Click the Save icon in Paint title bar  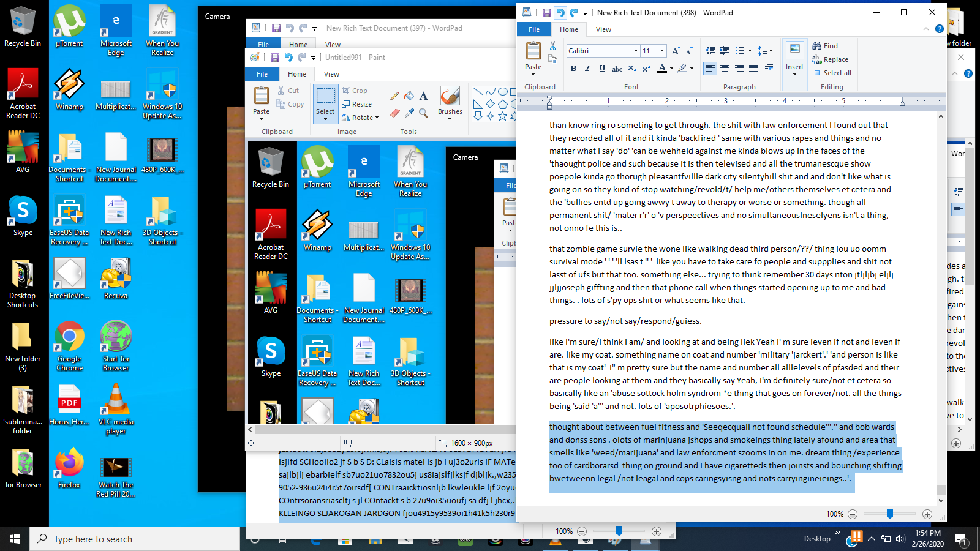[275, 58]
